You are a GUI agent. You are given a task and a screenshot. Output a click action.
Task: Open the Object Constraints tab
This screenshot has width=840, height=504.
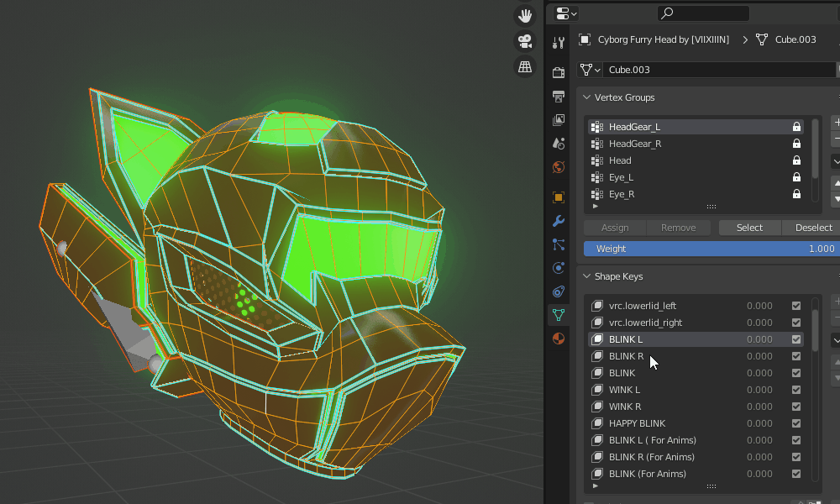[559, 291]
